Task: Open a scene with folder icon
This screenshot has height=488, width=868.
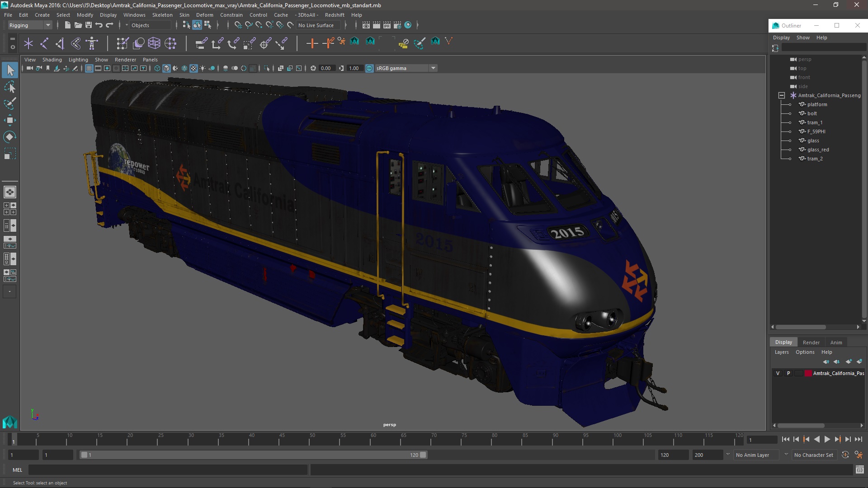Action: [78, 25]
